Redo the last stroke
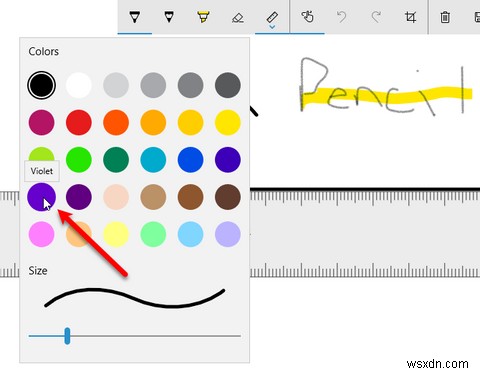This screenshot has height=374, width=480. click(x=376, y=17)
